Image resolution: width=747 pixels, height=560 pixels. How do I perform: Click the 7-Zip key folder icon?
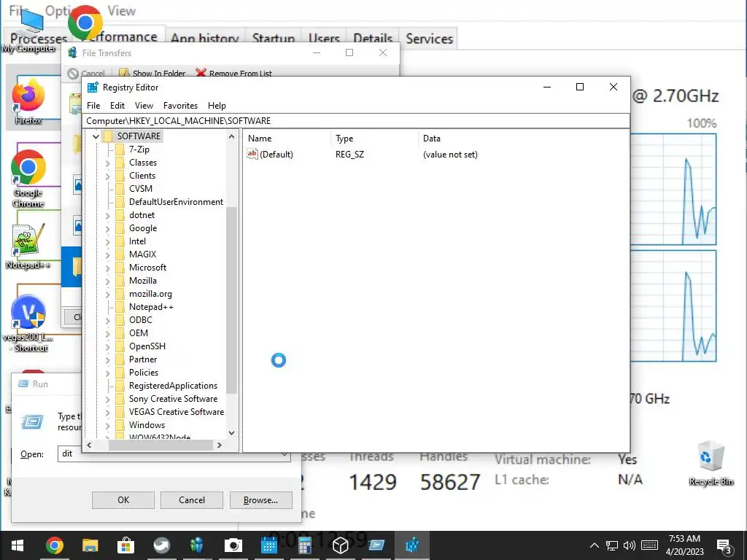pos(120,149)
